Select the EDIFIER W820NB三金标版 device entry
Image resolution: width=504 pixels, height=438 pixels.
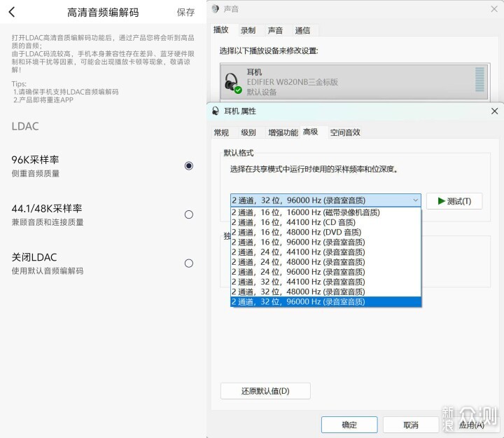point(355,82)
